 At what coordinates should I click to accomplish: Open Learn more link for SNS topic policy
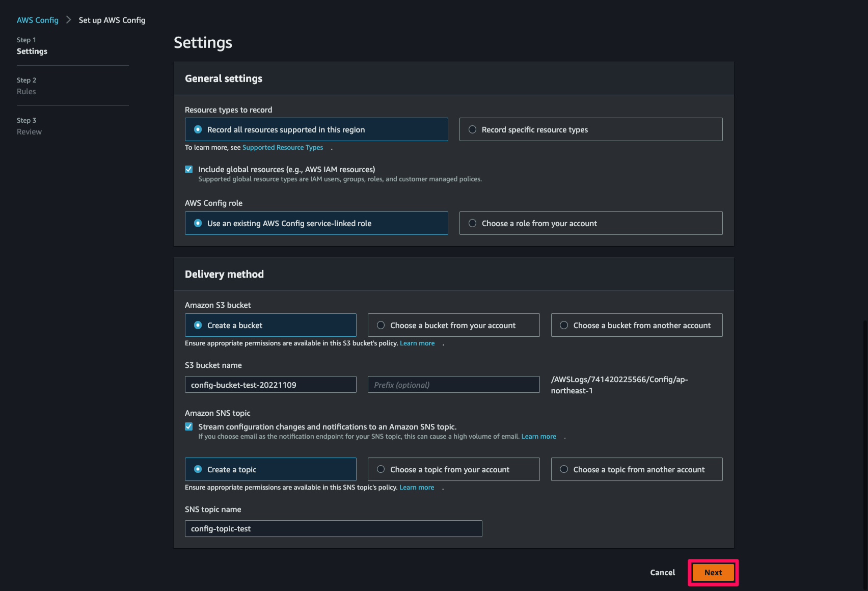tap(417, 487)
